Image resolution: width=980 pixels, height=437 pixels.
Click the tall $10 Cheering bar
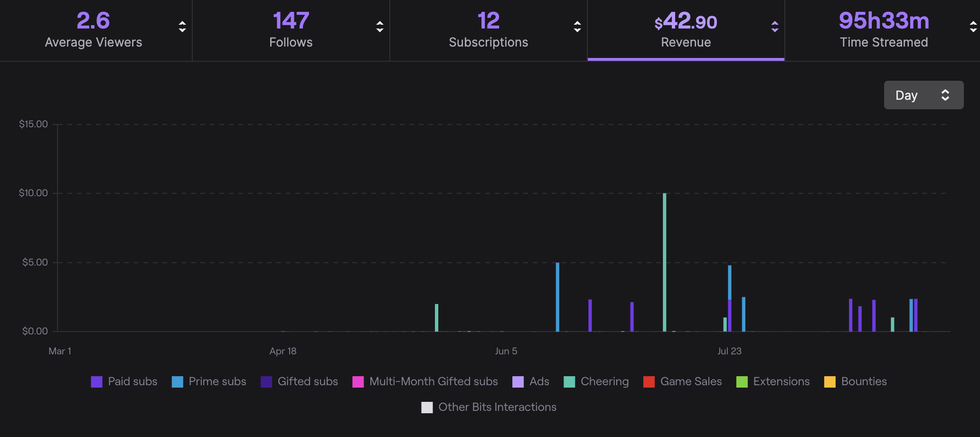click(665, 261)
